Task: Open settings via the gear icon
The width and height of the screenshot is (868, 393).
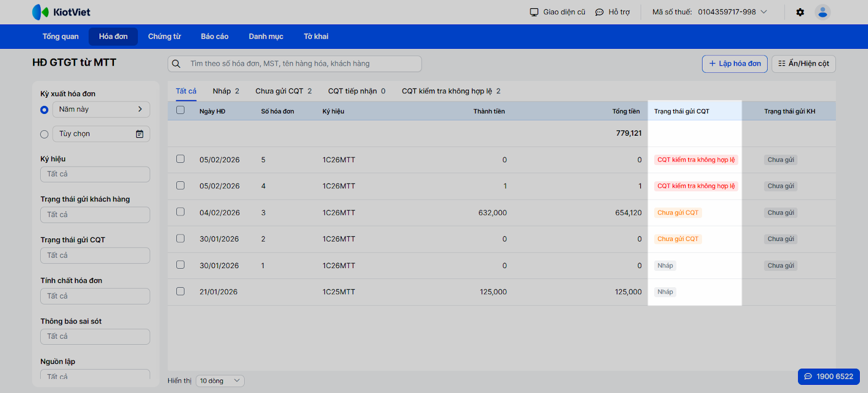Action: coord(800,12)
